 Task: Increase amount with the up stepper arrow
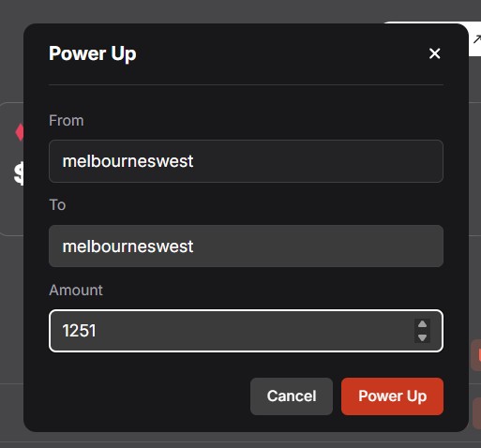422,324
